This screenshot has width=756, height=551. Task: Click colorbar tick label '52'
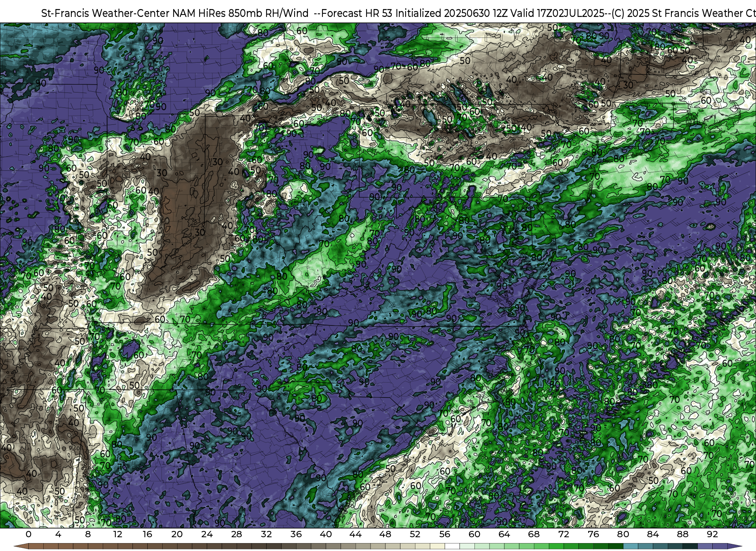[415, 534]
